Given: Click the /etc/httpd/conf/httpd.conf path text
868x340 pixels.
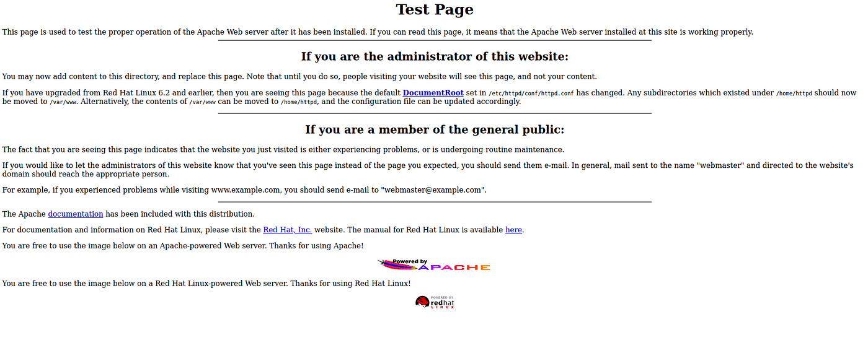Looking at the screenshot, I should (531, 94).
